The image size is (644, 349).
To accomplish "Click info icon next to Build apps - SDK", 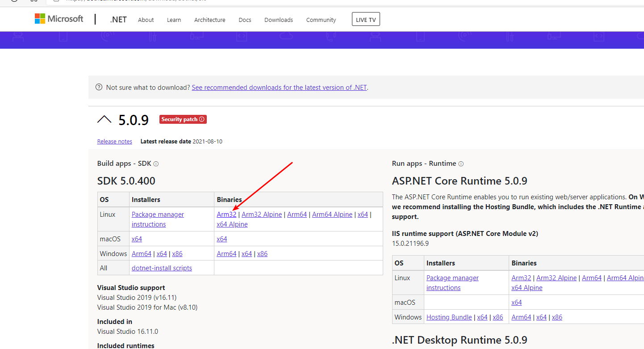I will tap(156, 164).
